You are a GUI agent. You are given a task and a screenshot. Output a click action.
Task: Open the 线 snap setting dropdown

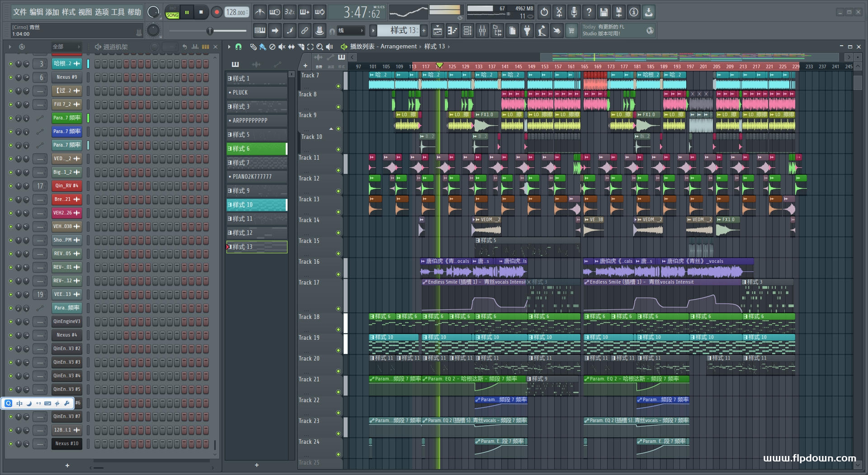click(x=351, y=31)
